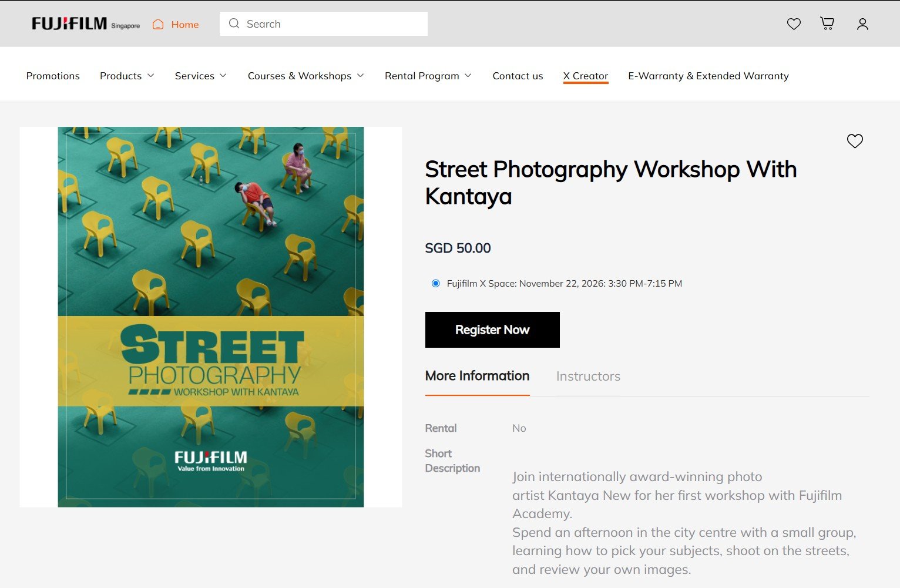Image resolution: width=900 pixels, height=588 pixels.
Task: Add workshop to wishlist with heart icon
Action: coord(855,141)
